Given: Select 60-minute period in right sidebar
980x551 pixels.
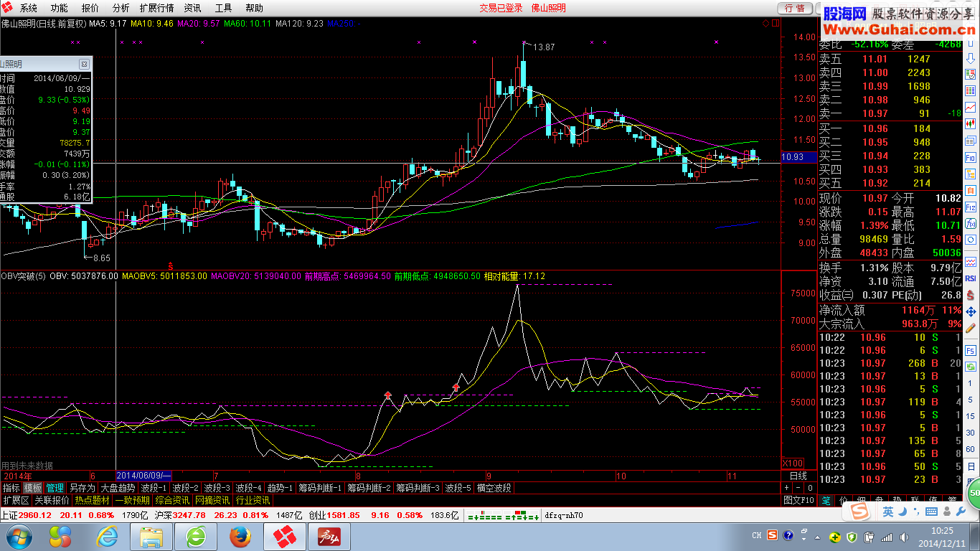Looking at the screenshot, I should [x=969, y=449].
